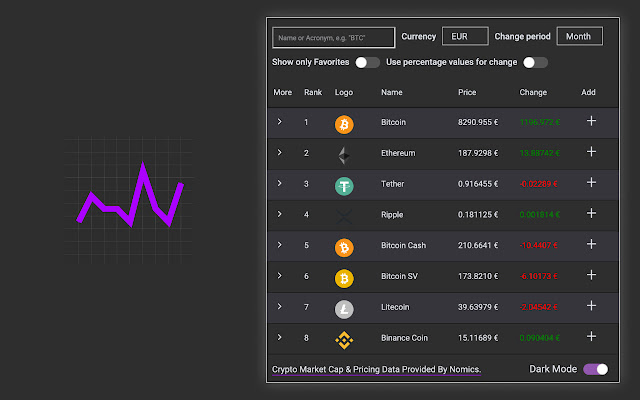Open the Nomics pricing data link

pos(376,369)
